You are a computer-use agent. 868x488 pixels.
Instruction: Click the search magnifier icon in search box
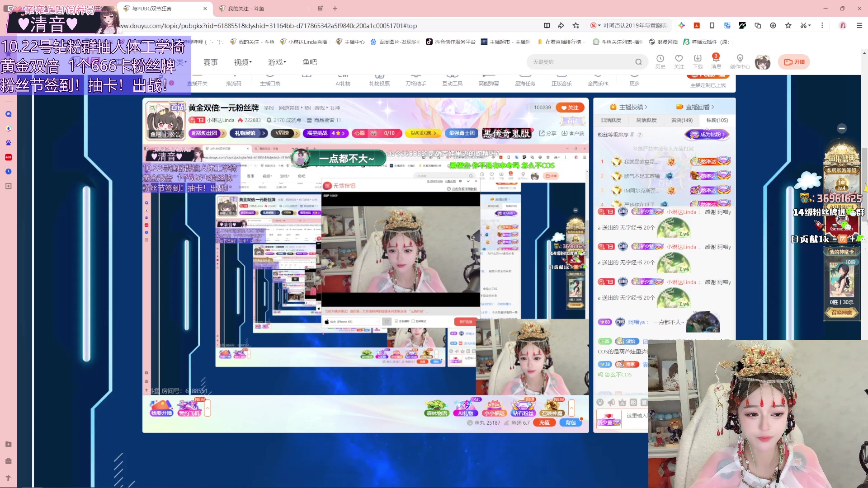(x=638, y=62)
